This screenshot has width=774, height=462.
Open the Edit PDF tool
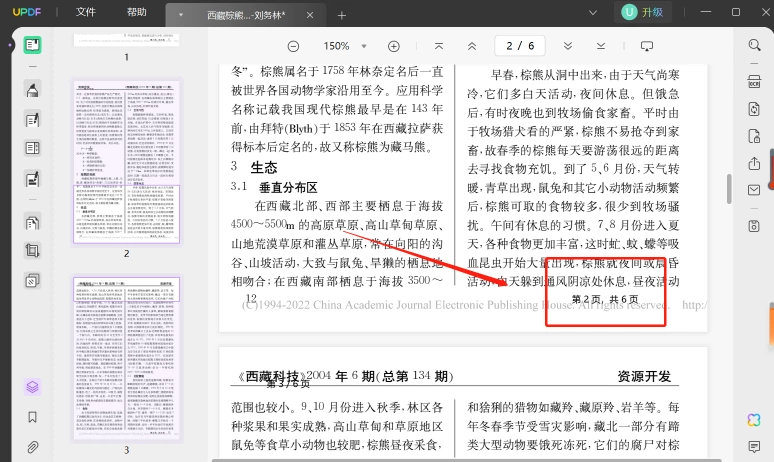point(33,120)
